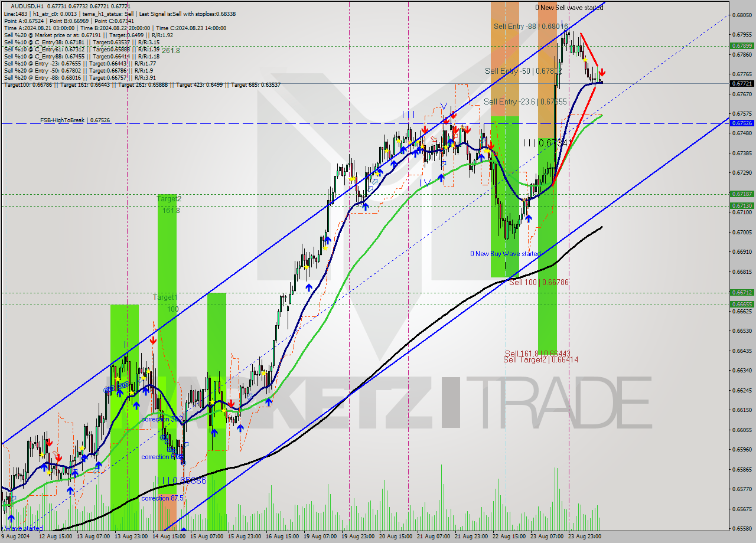Click the green 0.66655 price tag
Image resolution: width=756 pixels, height=543 pixels.
(x=742, y=304)
